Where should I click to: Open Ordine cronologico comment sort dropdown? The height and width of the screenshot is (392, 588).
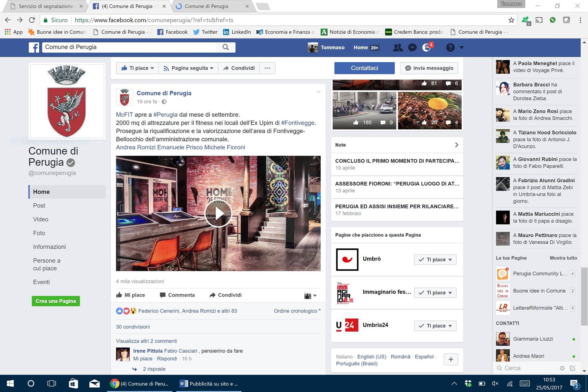(297, 311)
